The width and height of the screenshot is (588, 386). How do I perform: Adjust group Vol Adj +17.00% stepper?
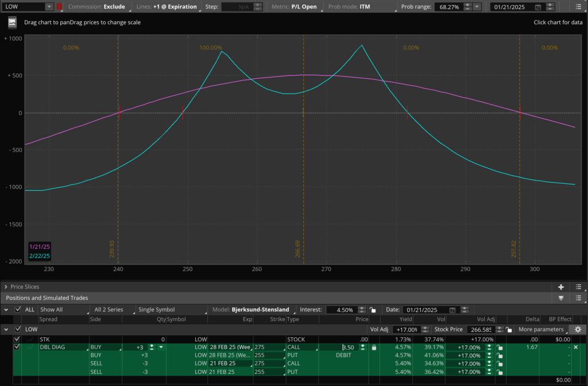(425, 329)
